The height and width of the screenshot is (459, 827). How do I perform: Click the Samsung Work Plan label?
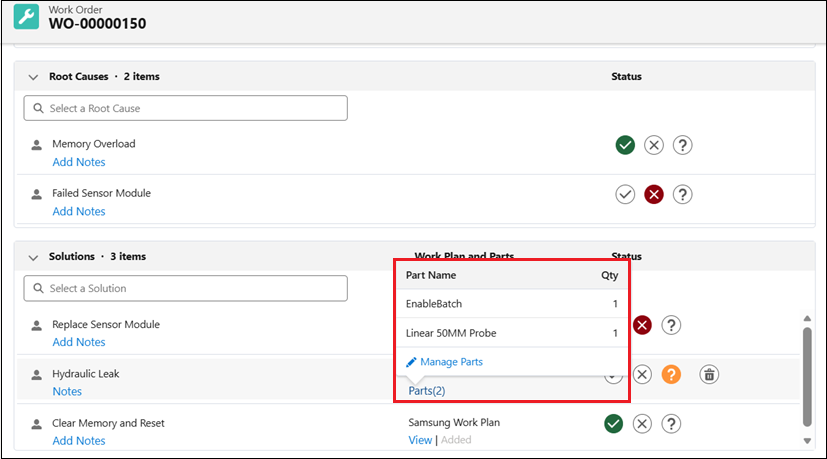click(454, 423)
